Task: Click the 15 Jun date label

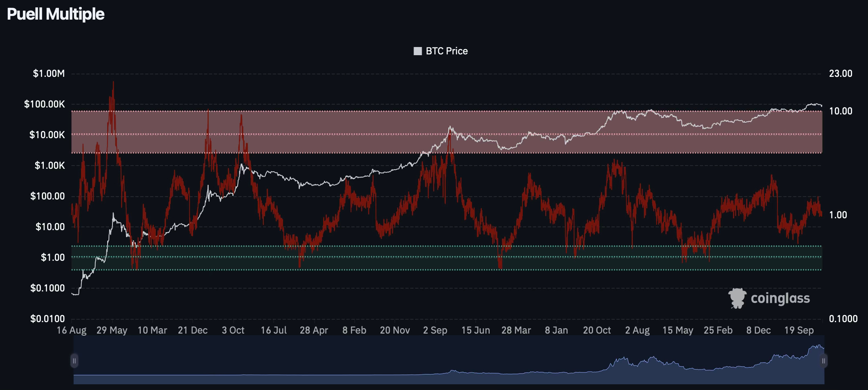Action: [x=476, y=330]
